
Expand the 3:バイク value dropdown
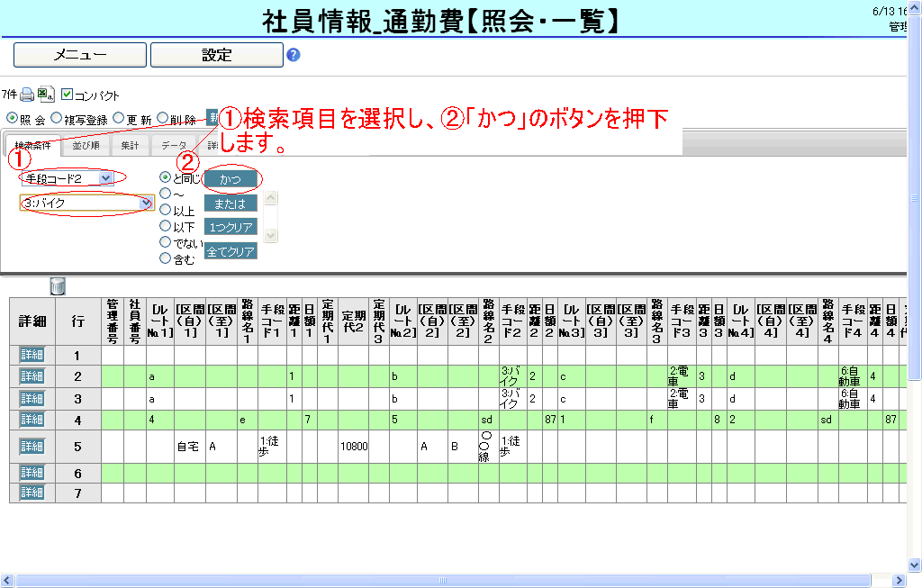click(146, 204)
